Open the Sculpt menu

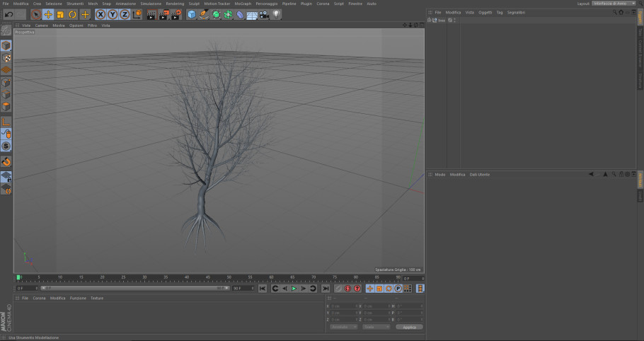coord(194,4)
